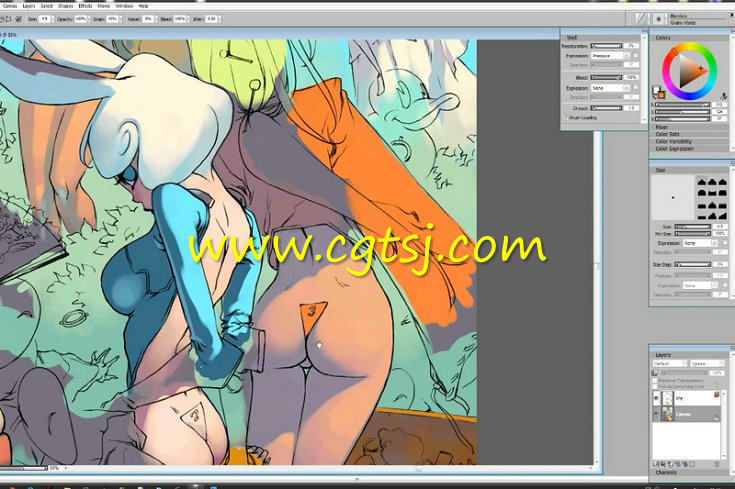The image size is (735, 489).
Task: Expand the Color Expression panel
Action: click(691, 149)
